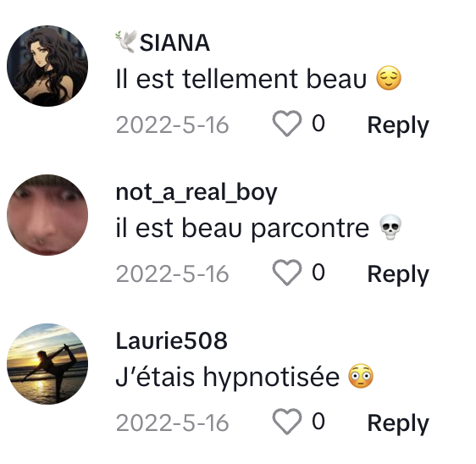Screen dimensions: 476x464
Task: Click the skull emoji in not_a_real_boy's comment
Action: click(x=390, y=227)
